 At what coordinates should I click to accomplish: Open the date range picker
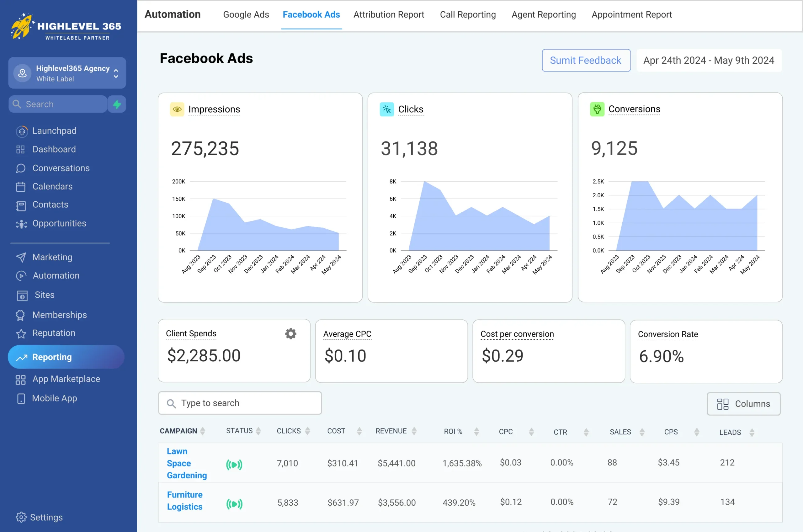(709, 61)
